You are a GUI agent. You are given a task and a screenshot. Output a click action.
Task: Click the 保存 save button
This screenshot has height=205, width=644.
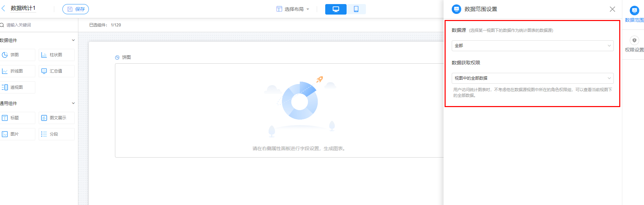(x=76, y=9)
